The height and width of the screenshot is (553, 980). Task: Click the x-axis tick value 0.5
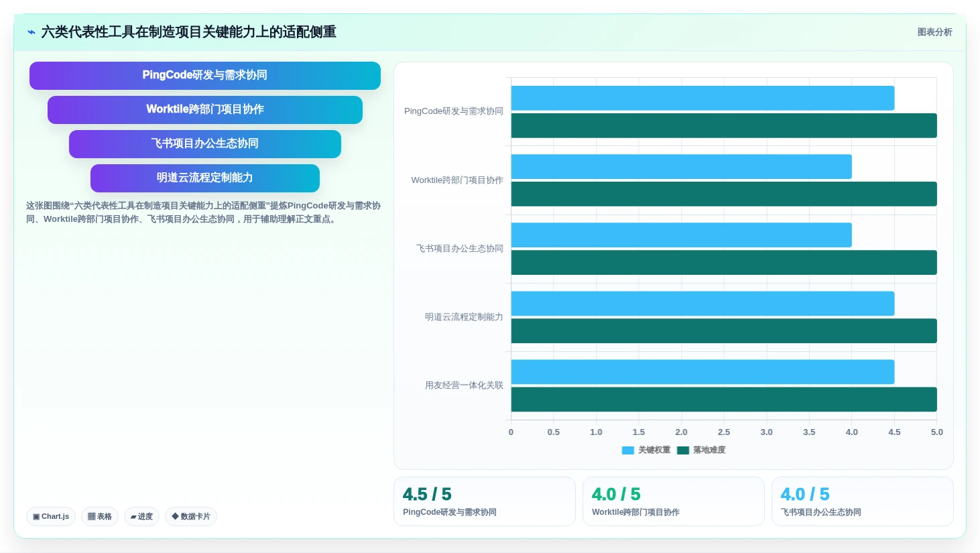pyautogui.click(x=554, y=432)
